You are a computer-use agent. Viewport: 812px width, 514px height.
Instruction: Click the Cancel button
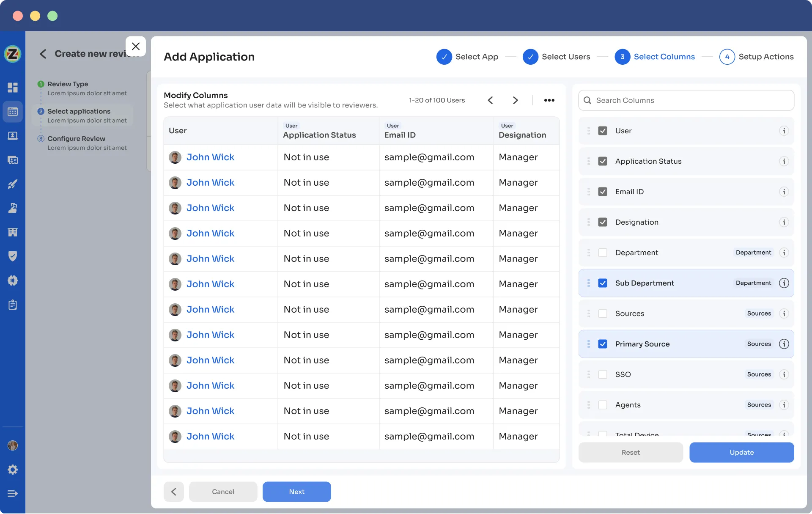[223, 492]
